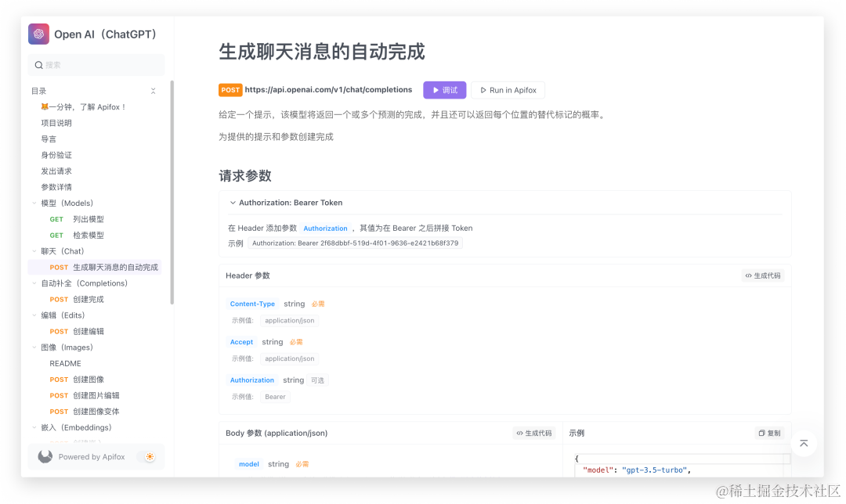Collapse the 模型 (Models) tree group
Viewport: 846px width, 504px height.
(34, 203)
